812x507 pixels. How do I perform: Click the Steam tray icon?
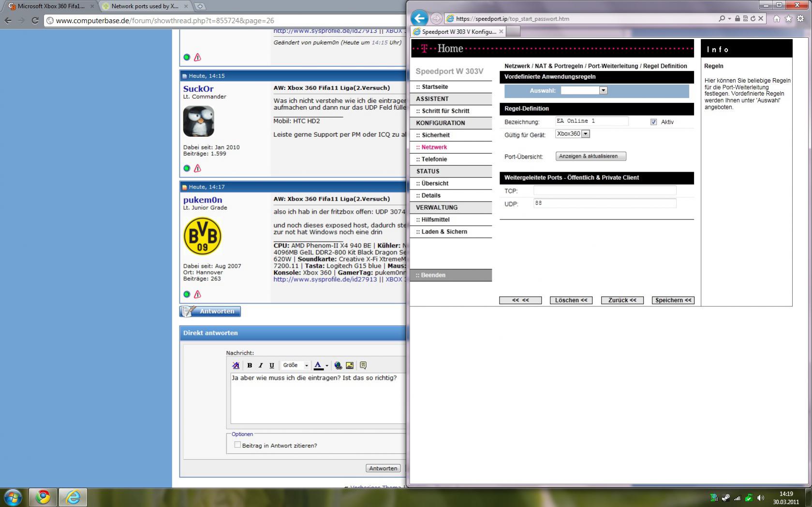pos(726,497)
